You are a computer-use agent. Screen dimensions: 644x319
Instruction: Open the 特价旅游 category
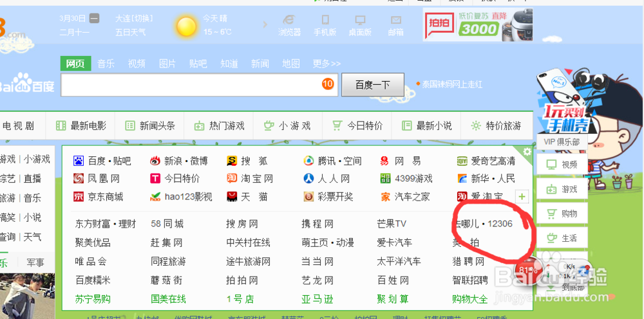[496, 126]
